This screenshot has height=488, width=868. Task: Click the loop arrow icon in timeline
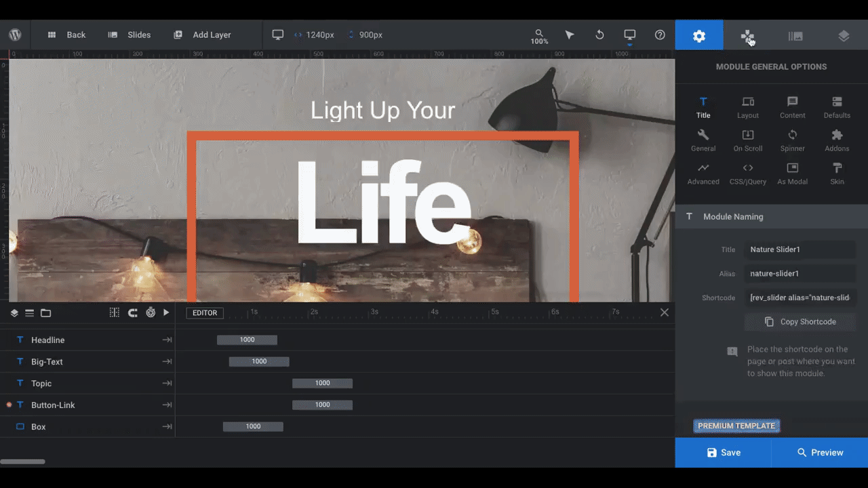point(132,312)
